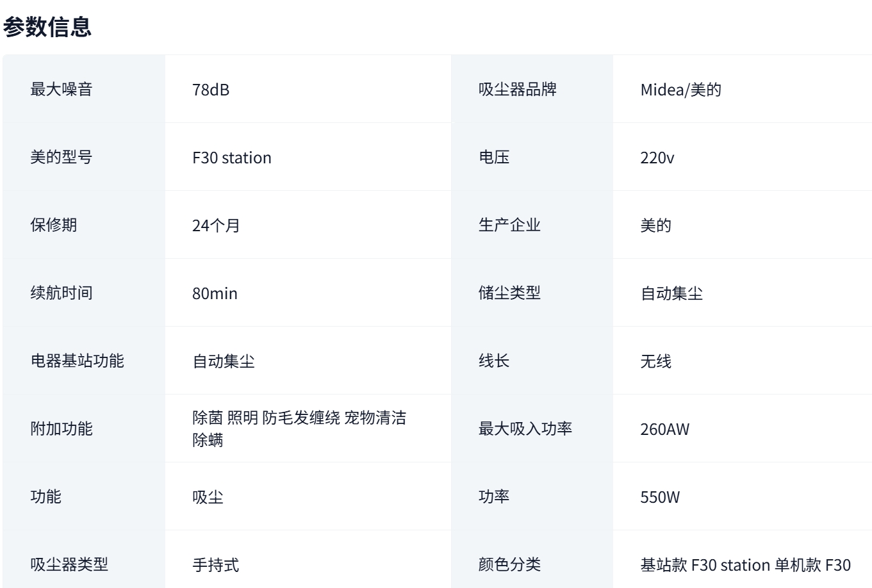The width and height of the screenshot is (872, 588).
Task: Select the 保修期 label
Action: [x=54, y=225]
